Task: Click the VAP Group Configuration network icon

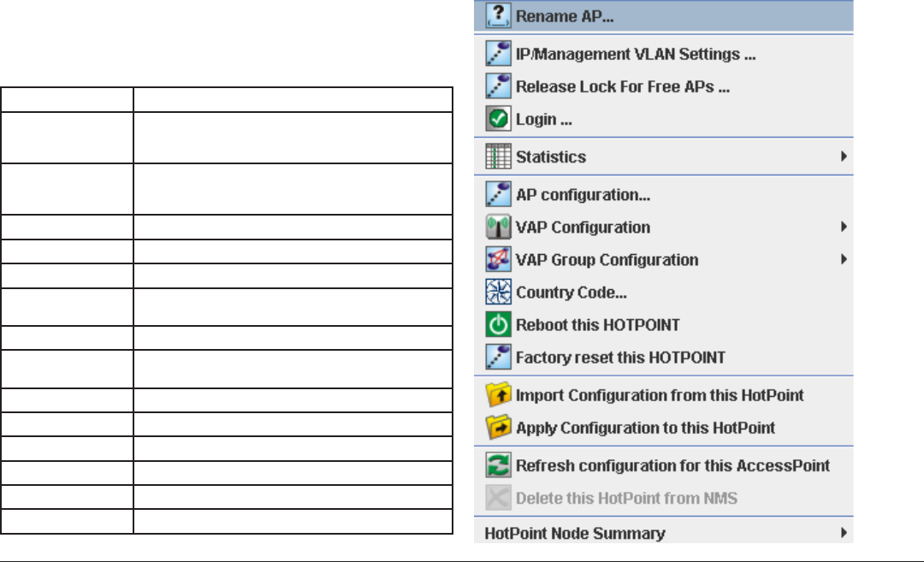Action: (x=498, y=259)
